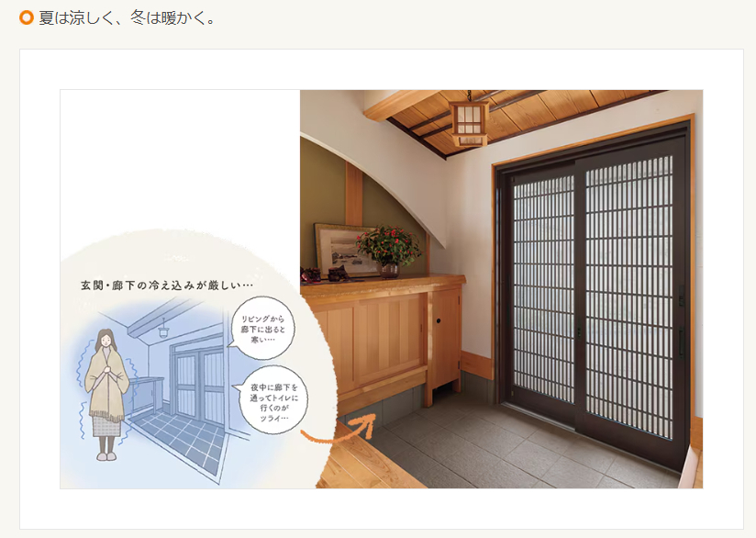The image size is (756, 538).
Task: Click the hanging wooden lantern in the photo
Action: pyautogui.click(x=470, y=124)
